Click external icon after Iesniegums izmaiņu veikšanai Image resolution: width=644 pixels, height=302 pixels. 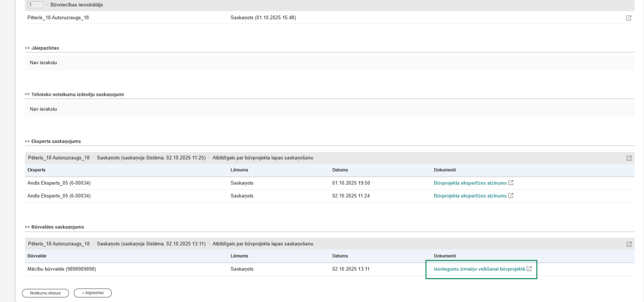529,269
